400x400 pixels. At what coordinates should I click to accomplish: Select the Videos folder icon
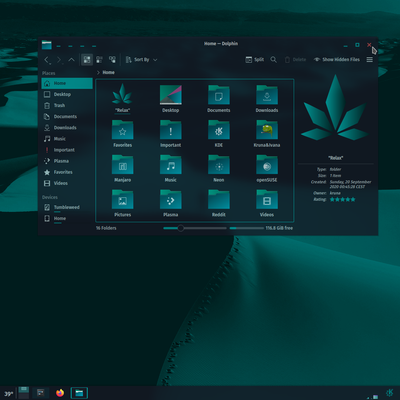[267, 199]
